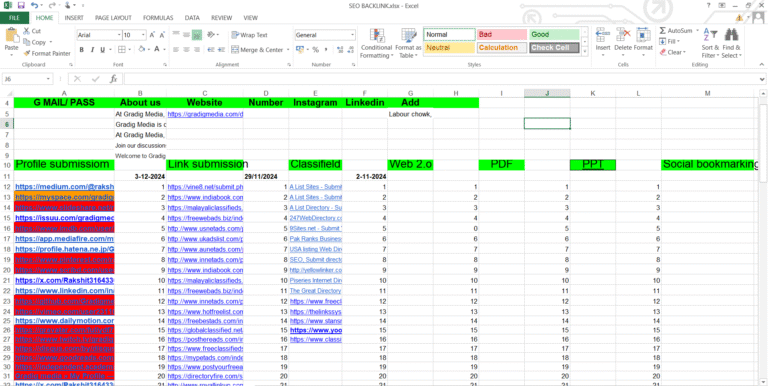Apply the Good cell style

554,34
